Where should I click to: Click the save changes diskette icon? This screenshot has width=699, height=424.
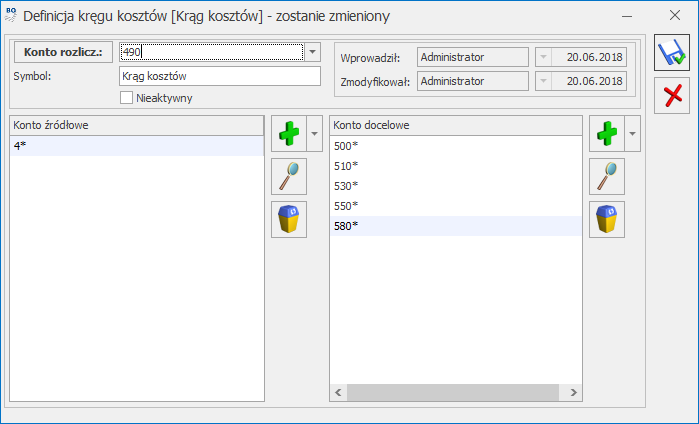point(675,54)
